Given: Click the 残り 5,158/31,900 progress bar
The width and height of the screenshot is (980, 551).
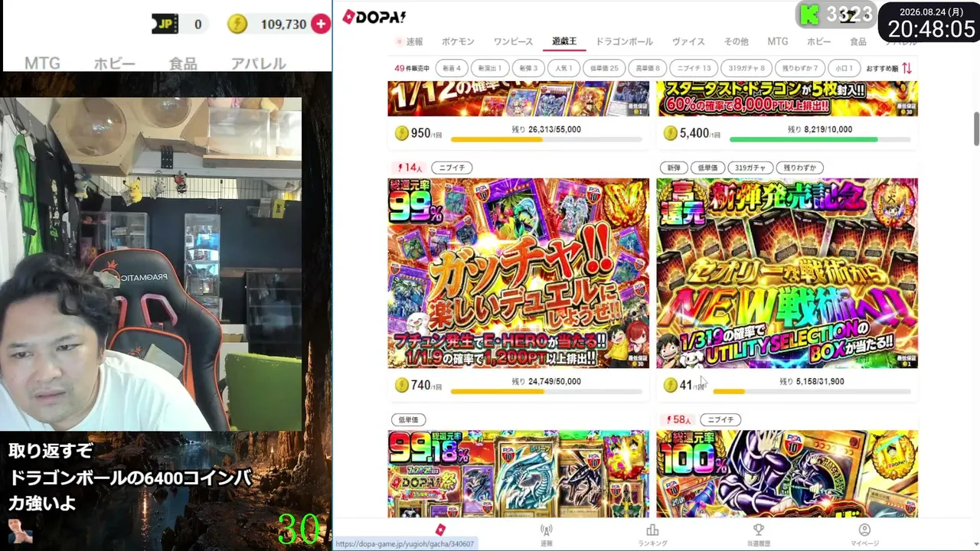Looking at the screenshot, I should [812, 391].
